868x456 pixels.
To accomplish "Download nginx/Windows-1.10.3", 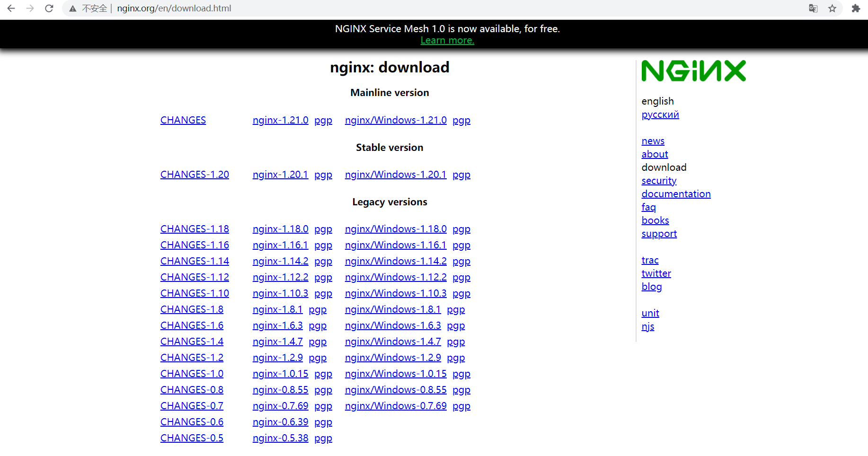I will 396,293.
